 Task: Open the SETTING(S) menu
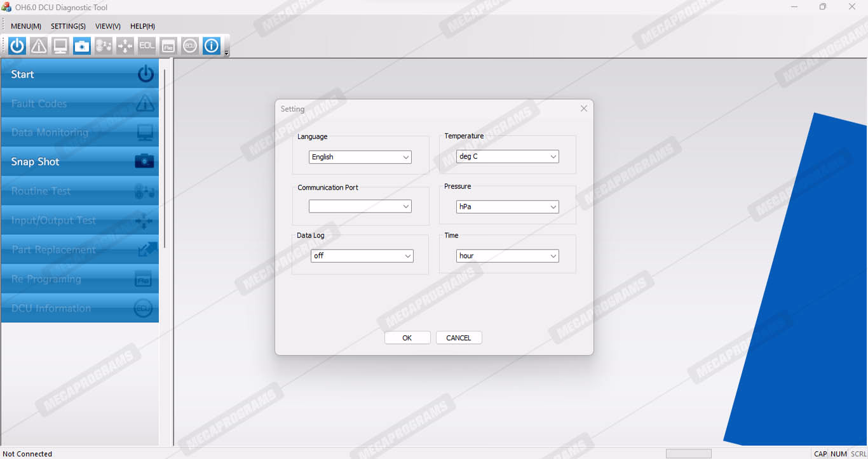click(68, 26)
